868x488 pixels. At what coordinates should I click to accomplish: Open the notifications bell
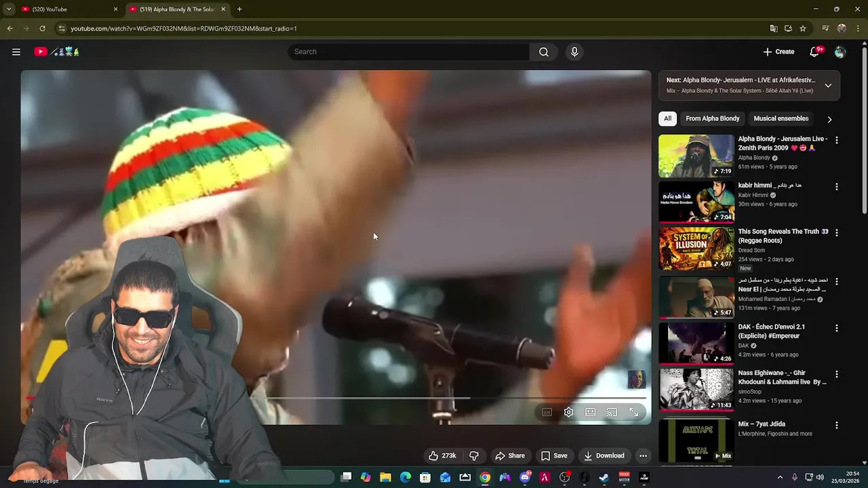tap(815, 52)
